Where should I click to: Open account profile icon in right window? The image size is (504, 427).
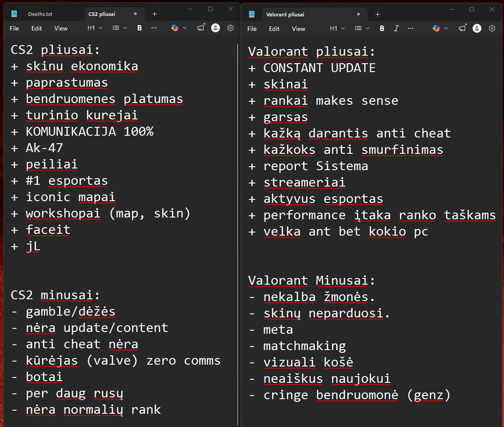(477, 28)
